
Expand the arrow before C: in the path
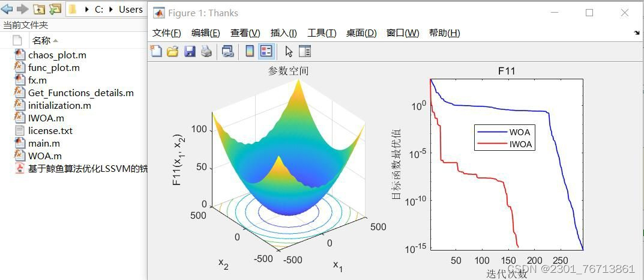click(x=86, y=10)
